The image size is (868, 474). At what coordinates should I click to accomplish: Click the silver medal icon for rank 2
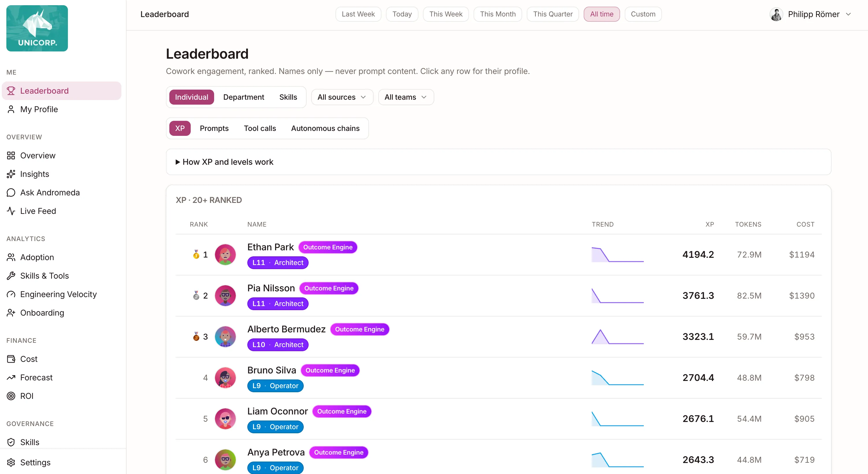196,296
